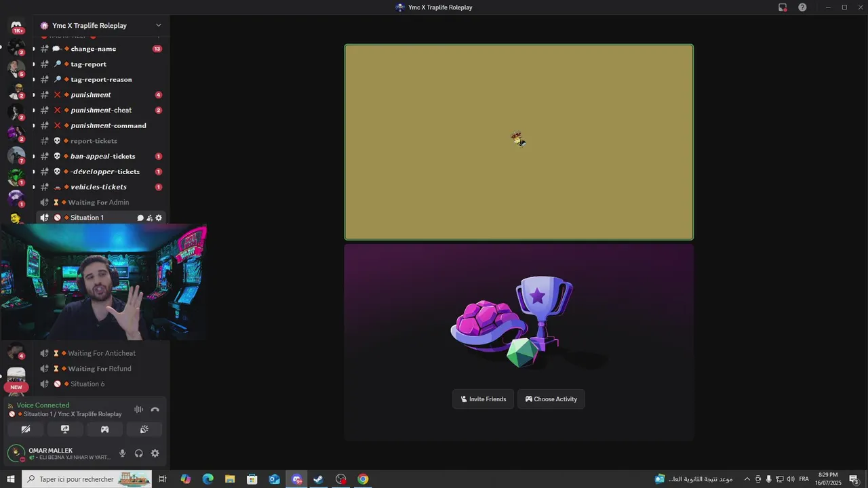Open the soundboard icon
The width and height of the screenshot is (868, 488).
click(144, 429)
